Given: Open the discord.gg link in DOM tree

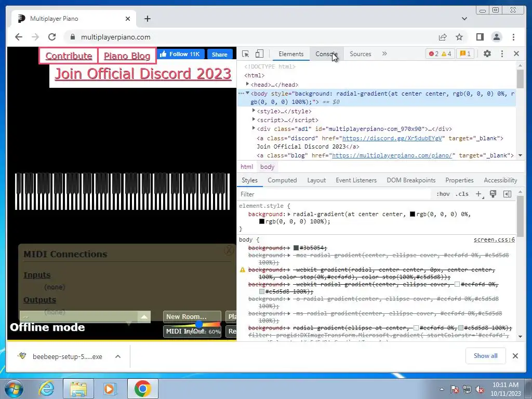Looking at the screenshot, I should 392,138.
